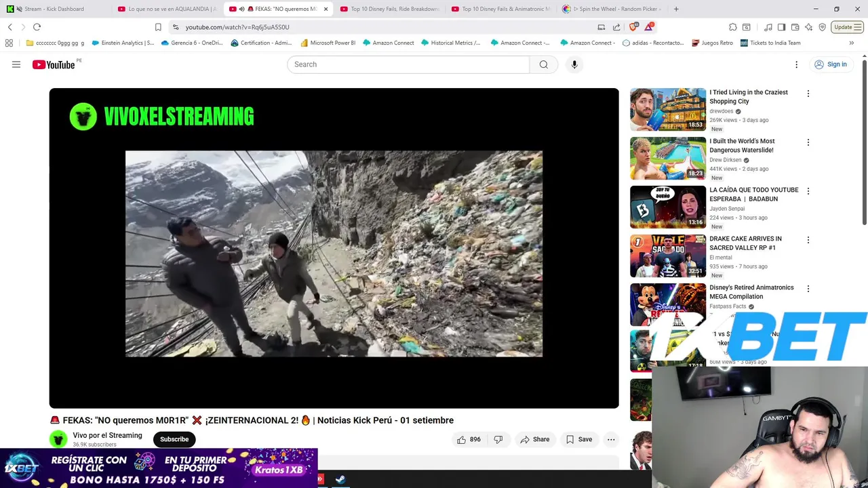Open the Brave Wallet icon
The image size is (868, 488).
(x=795, y=27)
